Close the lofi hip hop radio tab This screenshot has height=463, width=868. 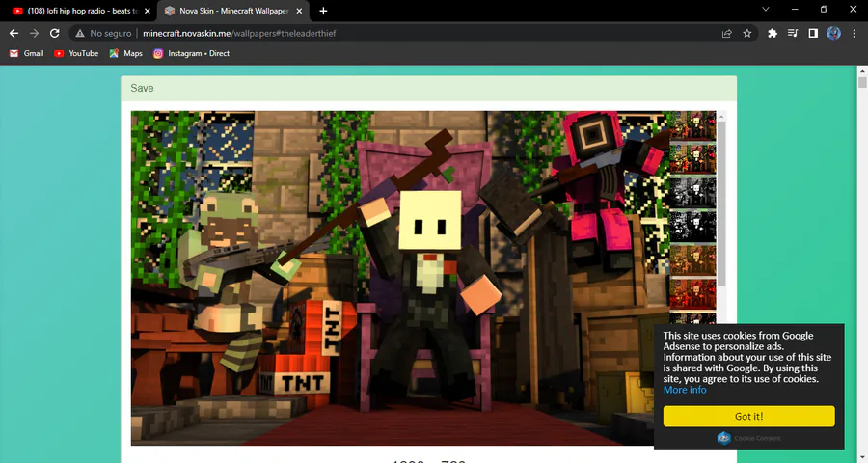coord(148,11)
